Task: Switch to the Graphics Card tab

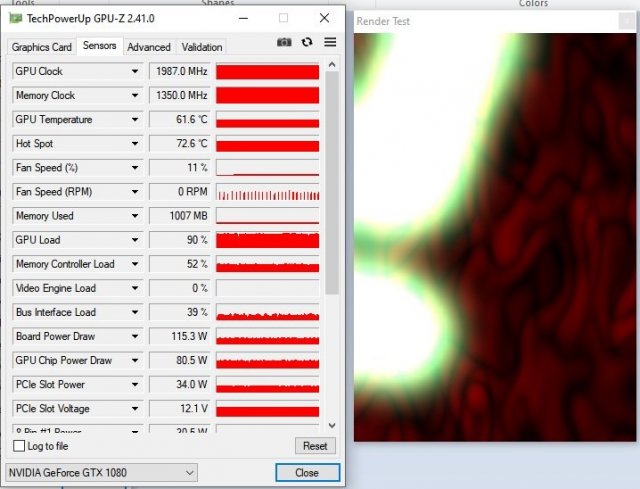Action: (x=42, y=47)
